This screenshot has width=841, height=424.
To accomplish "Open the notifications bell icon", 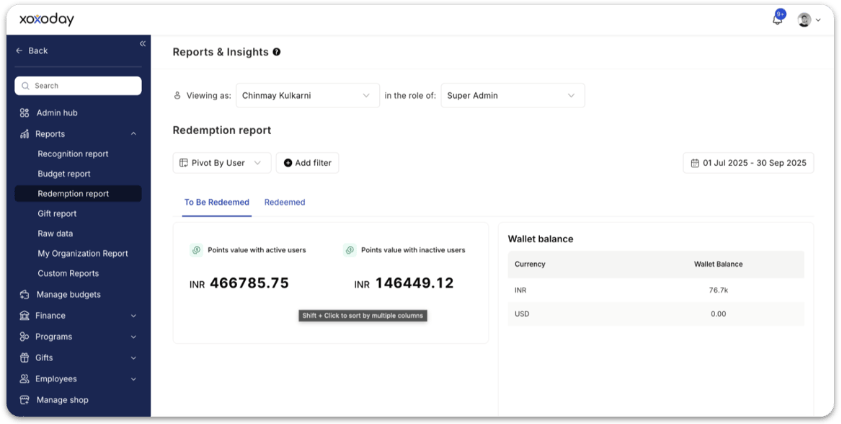I will coord(777,20).
